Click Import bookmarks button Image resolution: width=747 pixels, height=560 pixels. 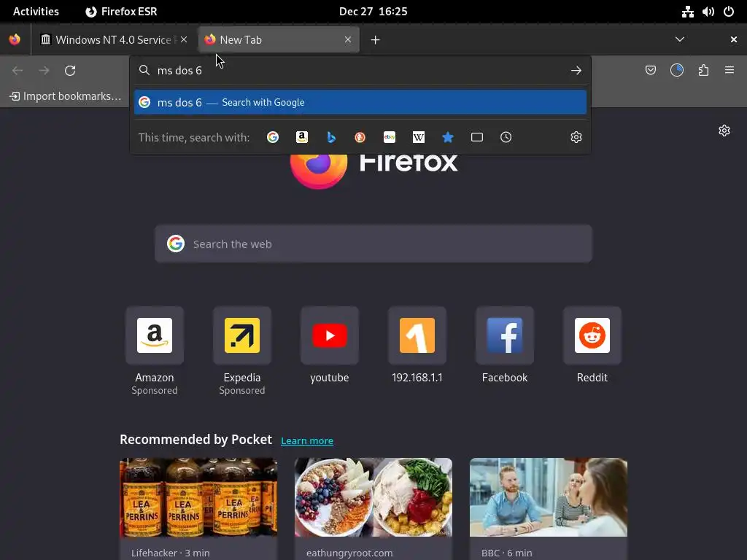(x=66, y=96)
